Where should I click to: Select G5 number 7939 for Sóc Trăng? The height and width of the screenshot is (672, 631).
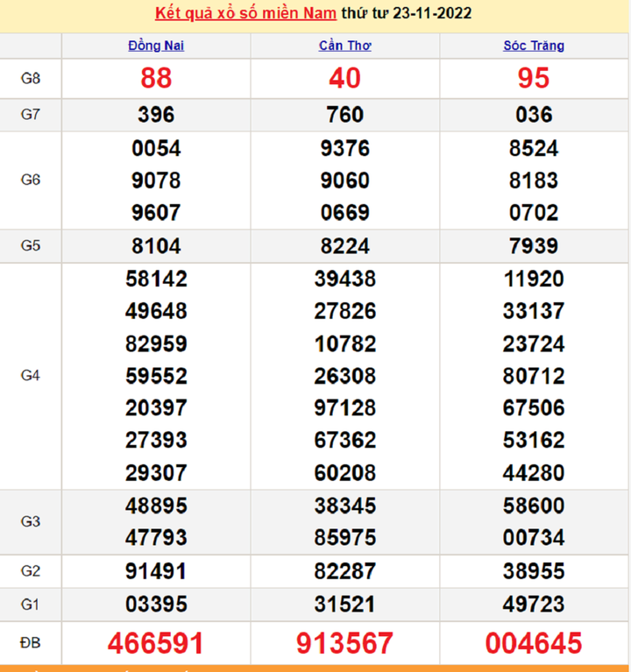[x=534, y=246]
